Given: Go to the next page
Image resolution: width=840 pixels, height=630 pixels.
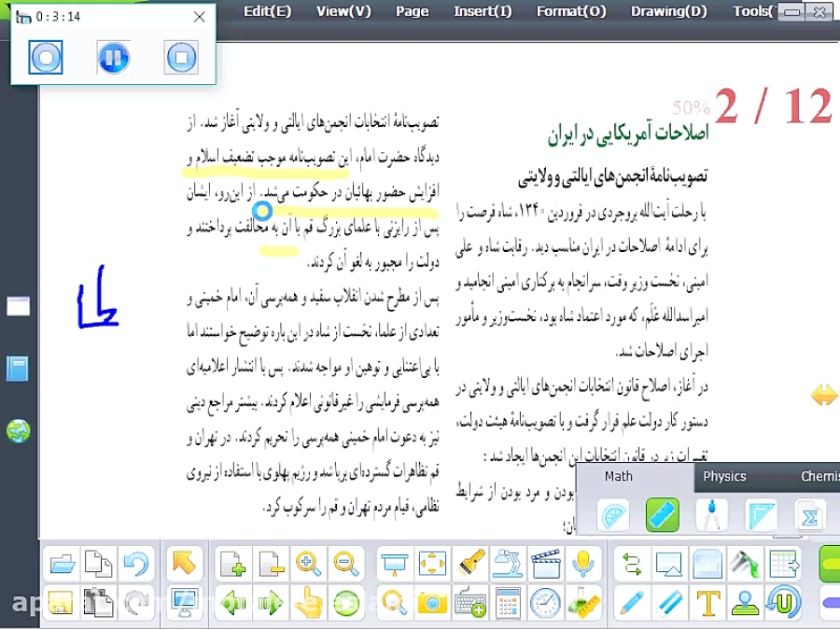Looking at the screenshot, I should click(x=270, y=603).
